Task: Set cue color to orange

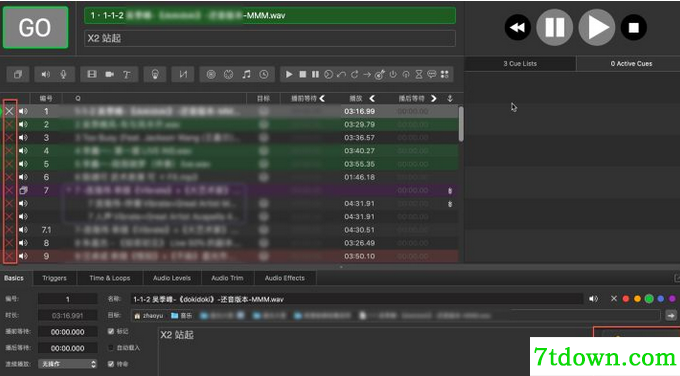Action: click(637, 299)
